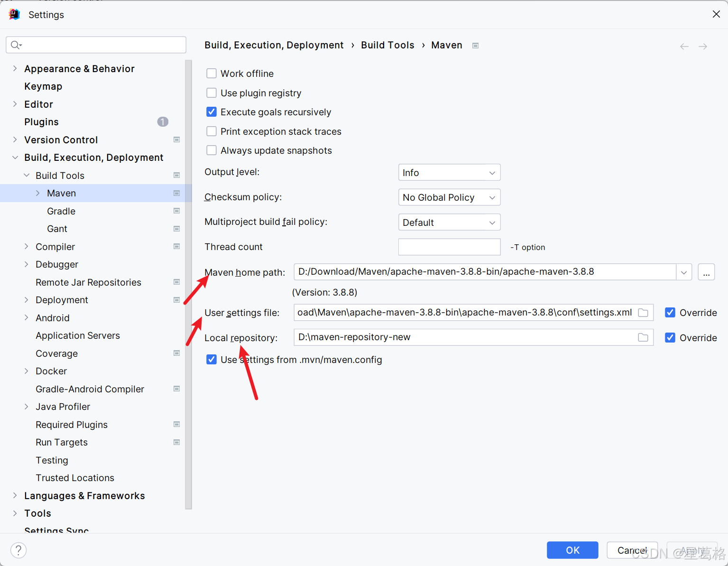Open Plugins settings page
The width and height of the screenshot is (728, 566).
tap(41, 122)
